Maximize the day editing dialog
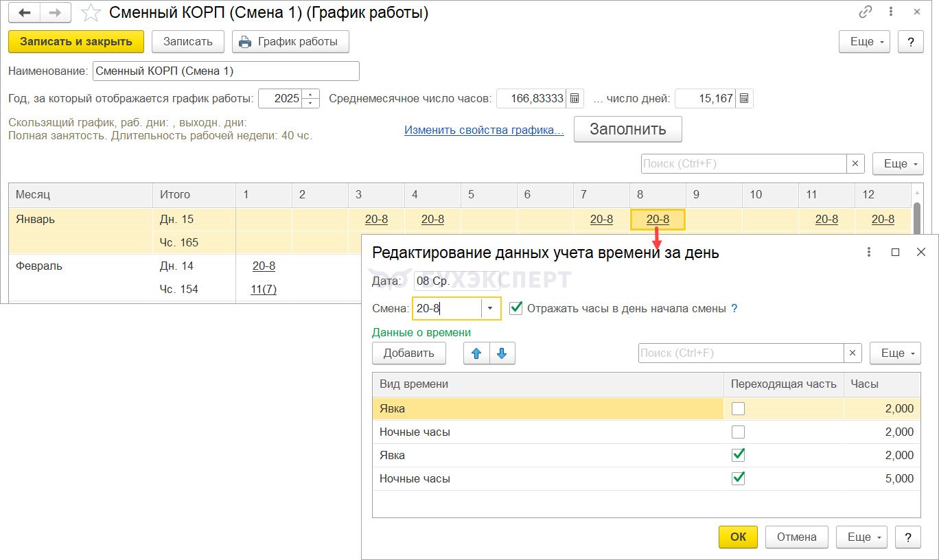939x560 pixels. (895, 252)
